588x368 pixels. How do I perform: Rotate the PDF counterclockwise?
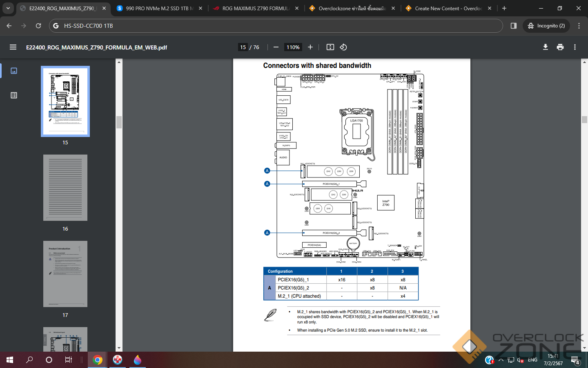pyautogui.click(x=343, y=47)
